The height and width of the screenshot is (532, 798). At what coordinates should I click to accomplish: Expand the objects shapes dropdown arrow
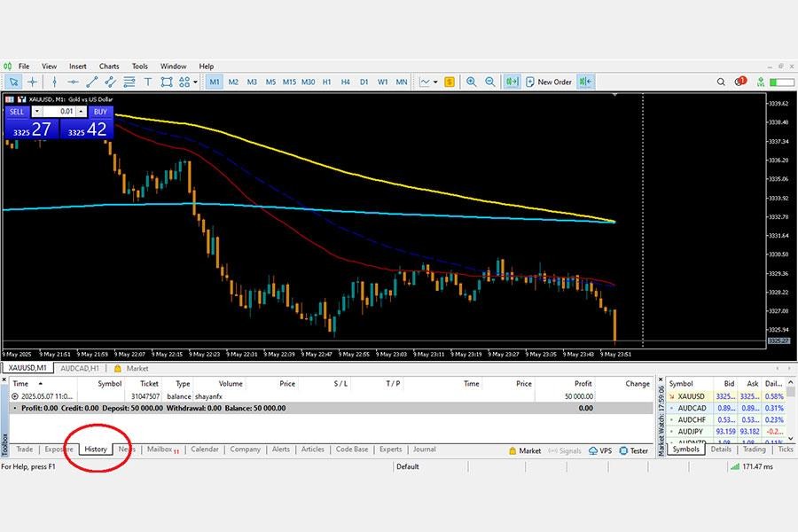[x=195, y=82]
